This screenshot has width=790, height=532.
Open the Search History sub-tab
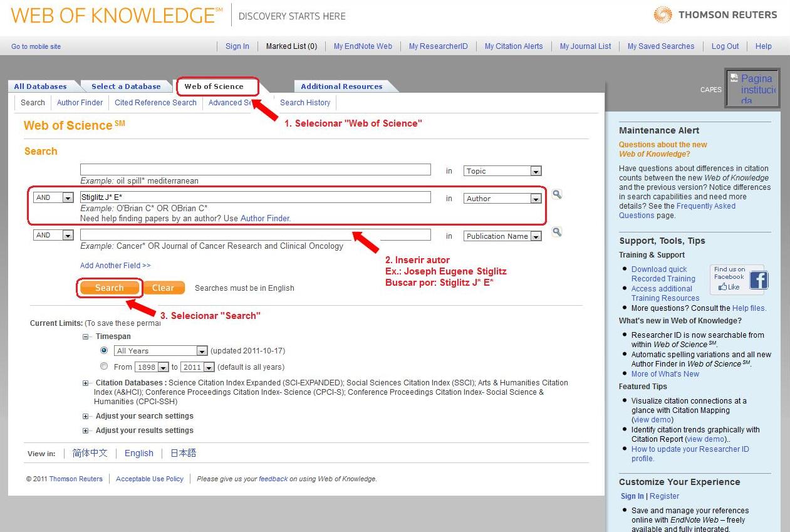coord(305,103)
